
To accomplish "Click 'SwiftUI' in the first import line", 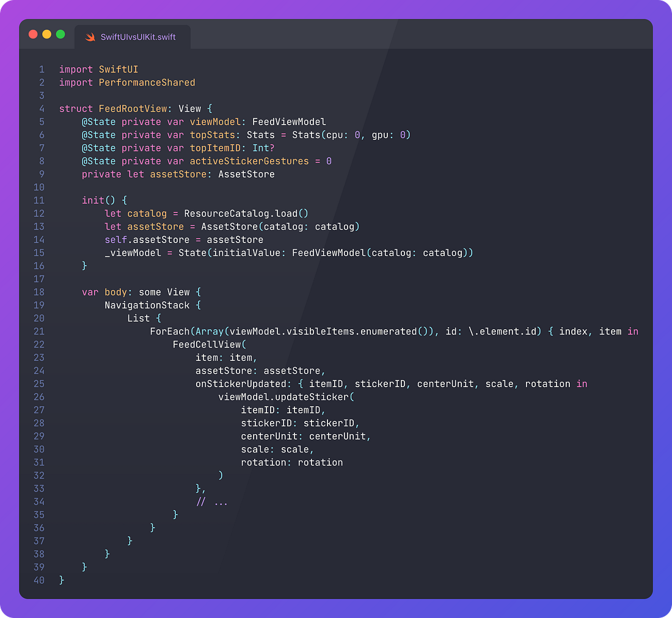I will [119, 70].
